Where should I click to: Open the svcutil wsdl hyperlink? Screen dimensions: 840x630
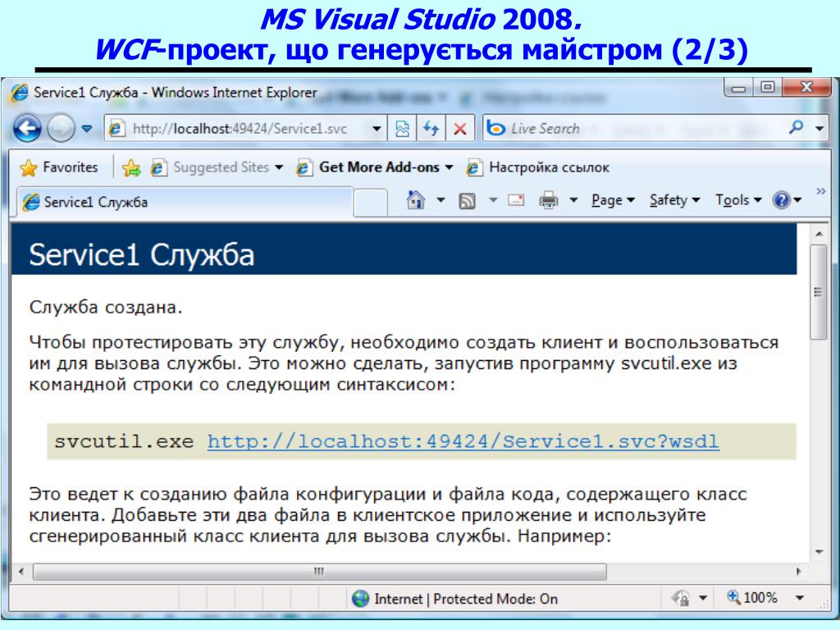coord(463,441)
